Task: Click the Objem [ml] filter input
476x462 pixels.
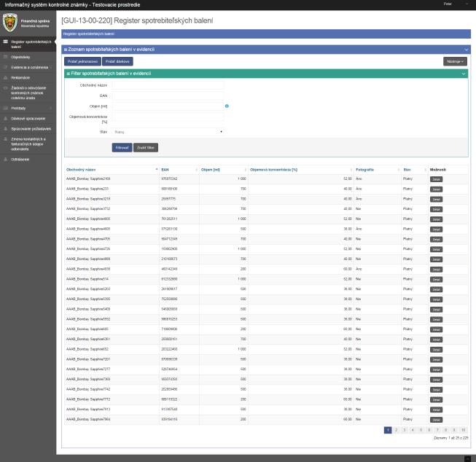Action: coord(168,106)
